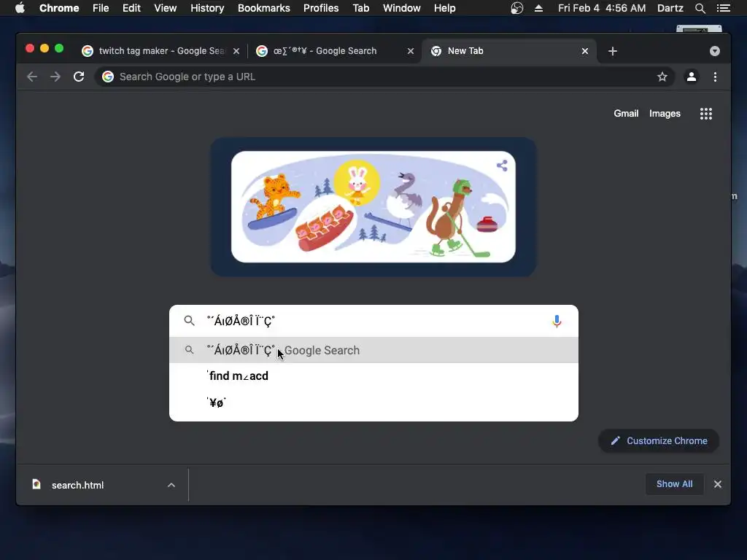Image resolution: width=747 pixels, height=560 pixels.
Task: Open the Winter Olympics Google Doodle
Action: pyautogui.click(x=373, y=206)
